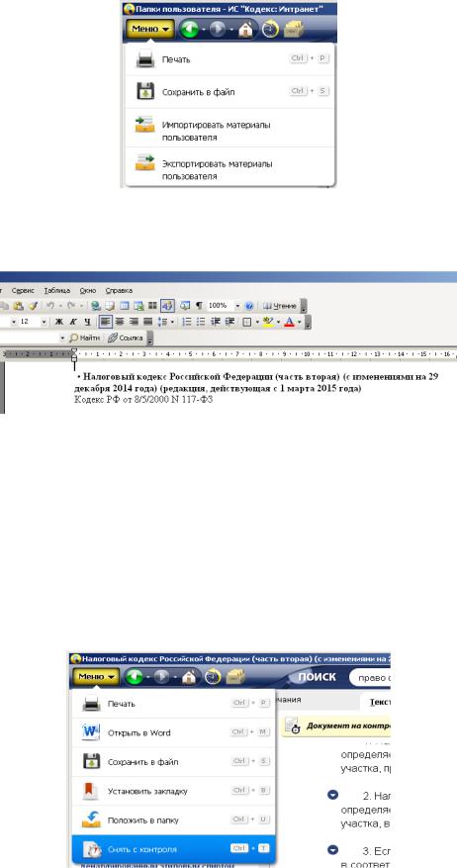Open the Таблица menu in Word
The height and width of the screenshot is (868, 457).
tap(57, 290)
